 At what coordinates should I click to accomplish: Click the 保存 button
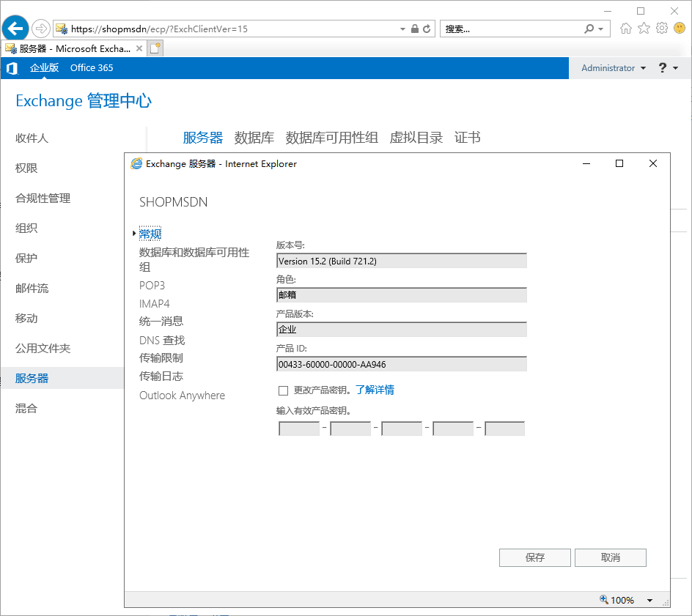(535, 557)
